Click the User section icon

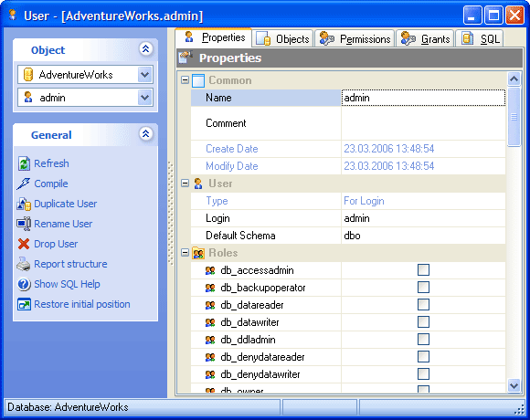point(198,184)
